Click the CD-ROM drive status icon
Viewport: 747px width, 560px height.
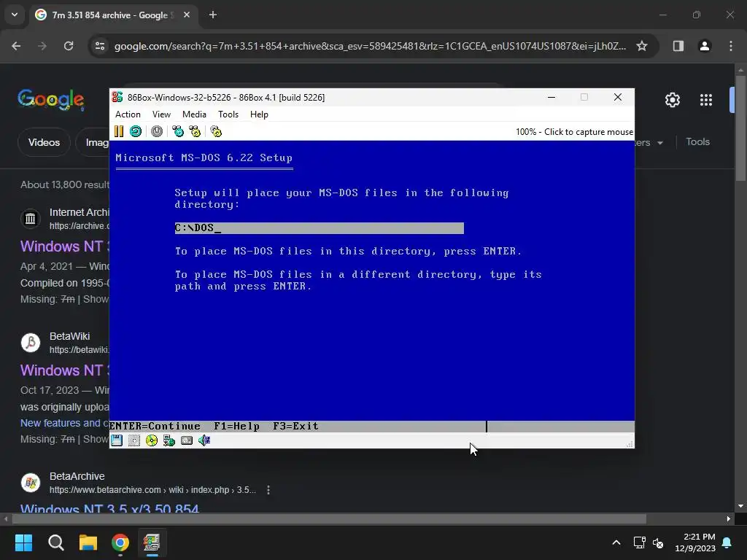click(152, 440)
